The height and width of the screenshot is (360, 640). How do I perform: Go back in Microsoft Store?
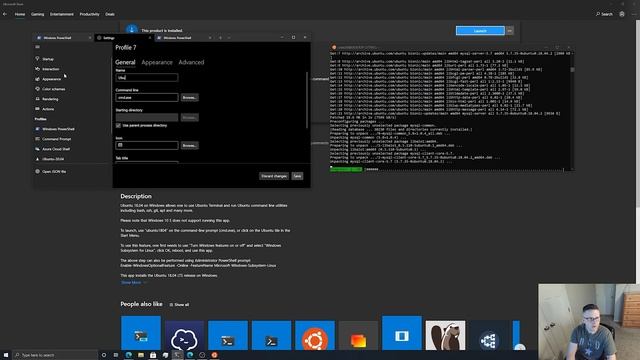coord(5,14)
